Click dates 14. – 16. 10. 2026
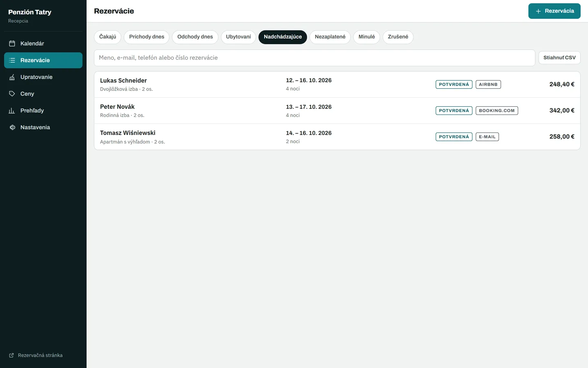The height and width of the screenshot is (368, 588). point(309,133)
